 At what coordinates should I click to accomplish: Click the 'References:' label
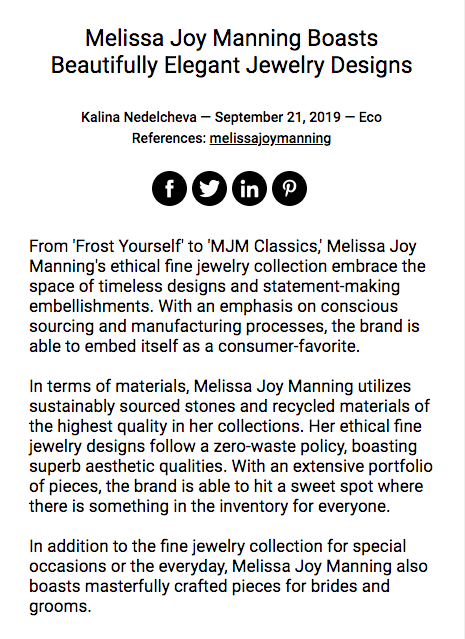point(169,139)
